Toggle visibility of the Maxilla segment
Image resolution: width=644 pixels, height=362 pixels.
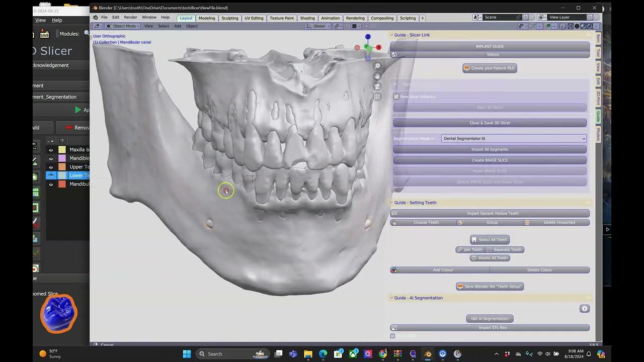[51, 150]
